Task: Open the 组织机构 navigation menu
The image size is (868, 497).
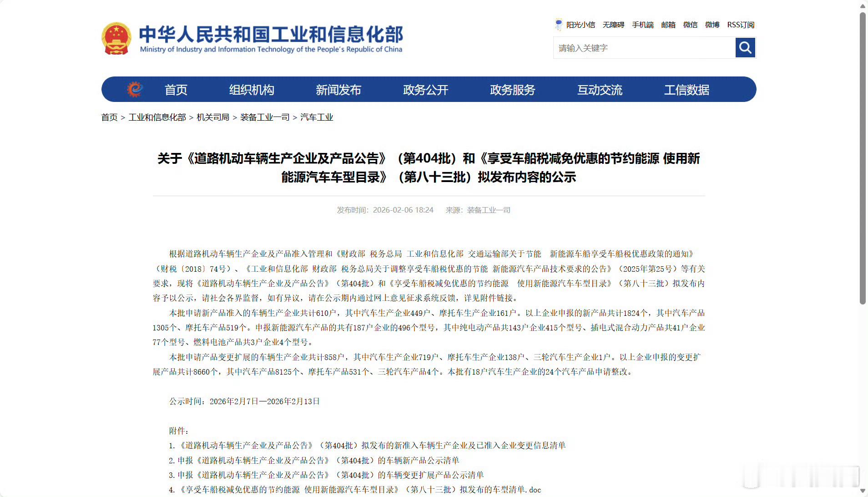Action: click(252, 90)
